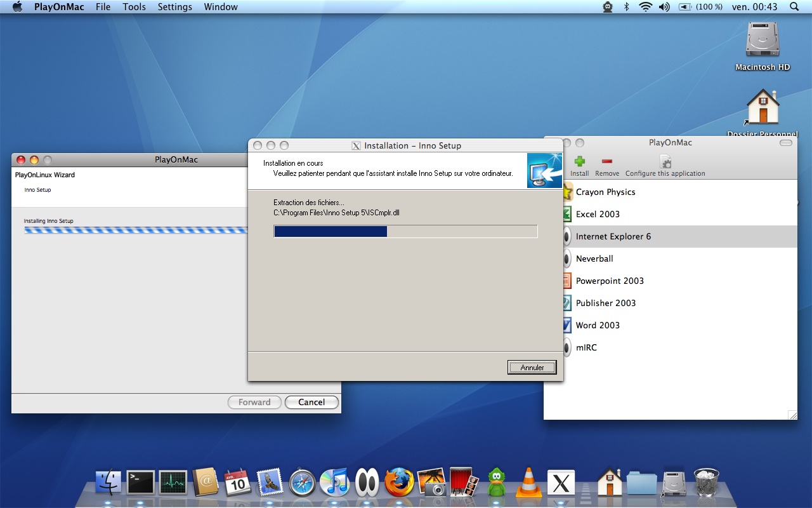Click the toolbar toggle pill in PlayOnMac window
This screenshot has width=812, height=508.
pos(785,143)
